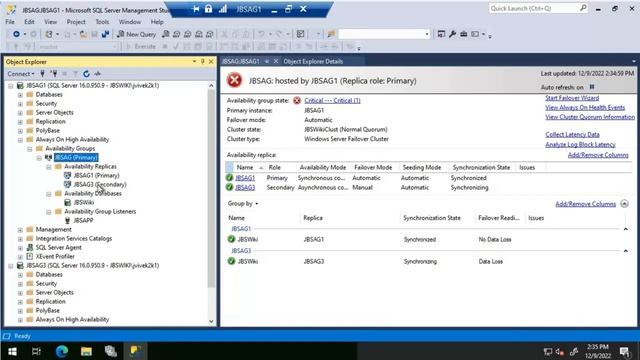Collapse the JBSAG3 database group in the dashboard list

point(625,251)
